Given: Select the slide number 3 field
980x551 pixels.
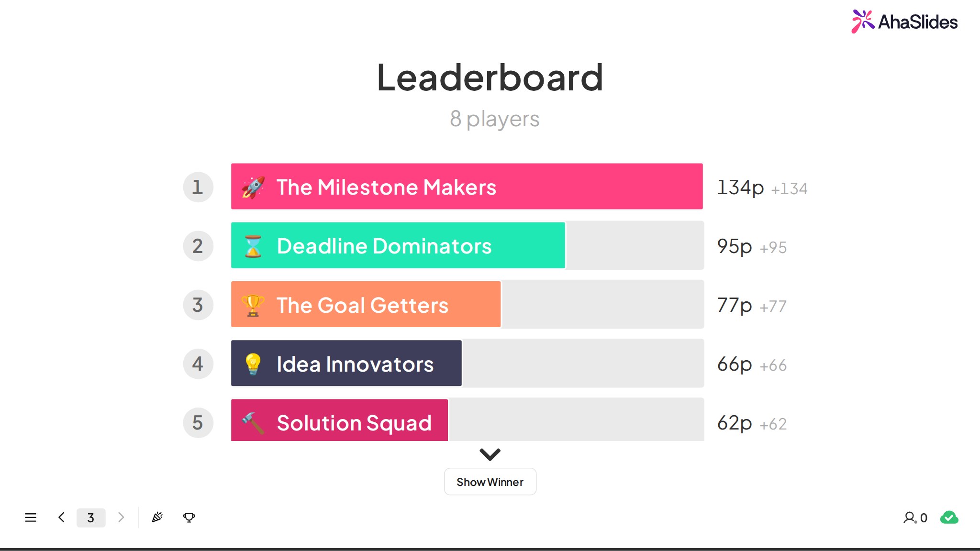Looking at the screenshot, I should tap(91, 518).
